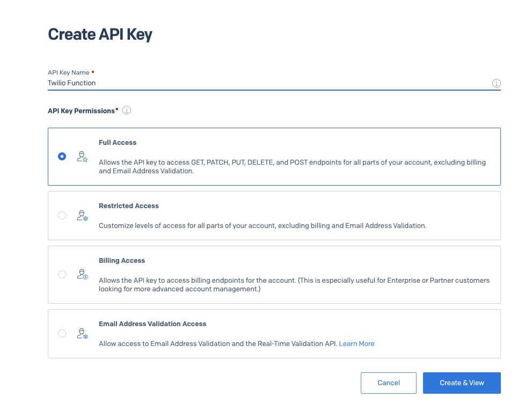Select the Restricted Access radio button

tap(62, 215)
